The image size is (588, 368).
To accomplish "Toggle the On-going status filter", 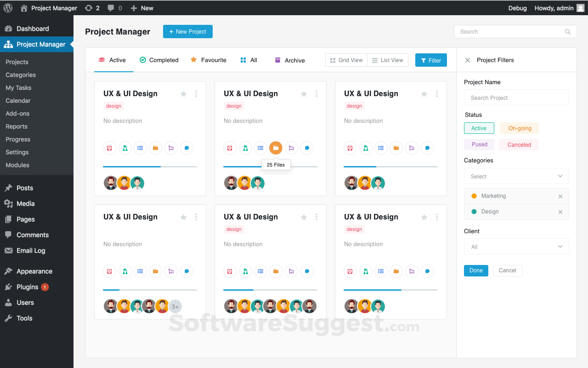I will point(519,128).
